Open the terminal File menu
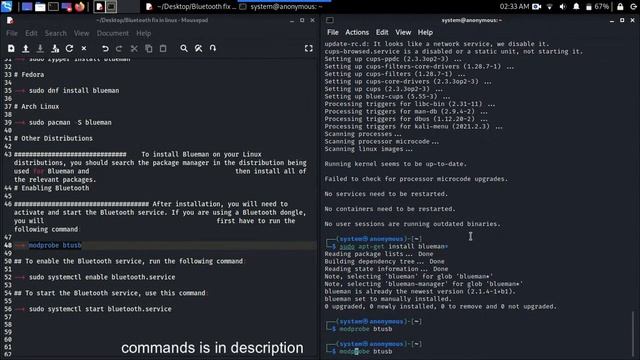The width and height of the screenshot is (640, 360). [333, 32]
